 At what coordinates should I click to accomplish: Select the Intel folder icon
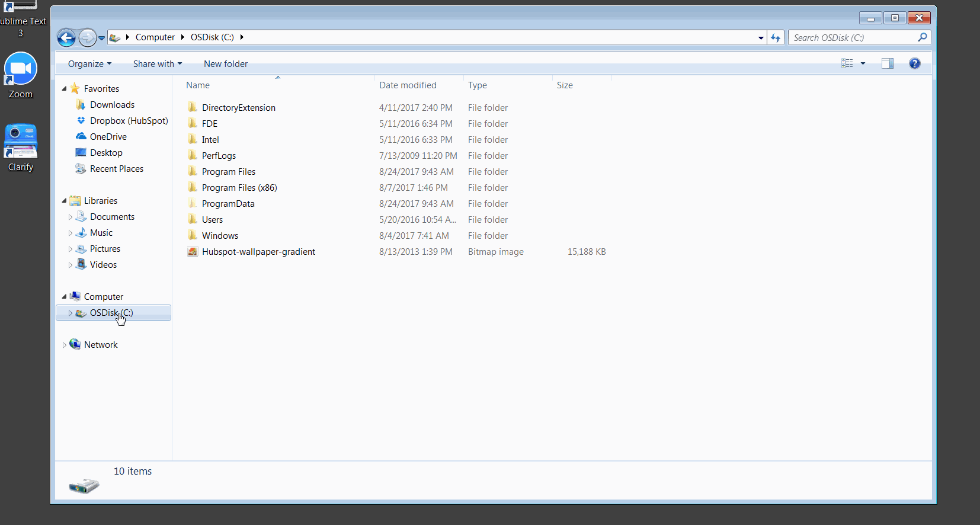pyautogui.click(x=193, y=139)
